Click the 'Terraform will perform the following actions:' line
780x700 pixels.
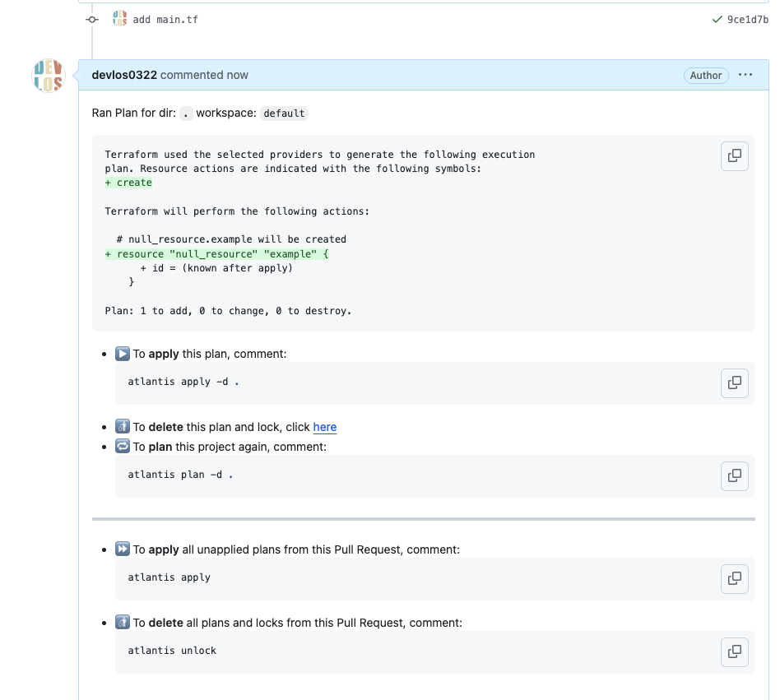tap(237, 211)
